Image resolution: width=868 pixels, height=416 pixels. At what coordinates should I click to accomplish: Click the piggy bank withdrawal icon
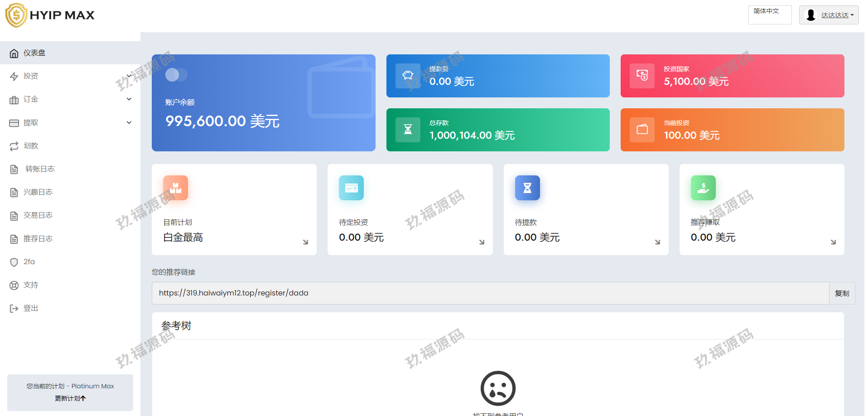(408, 76)
